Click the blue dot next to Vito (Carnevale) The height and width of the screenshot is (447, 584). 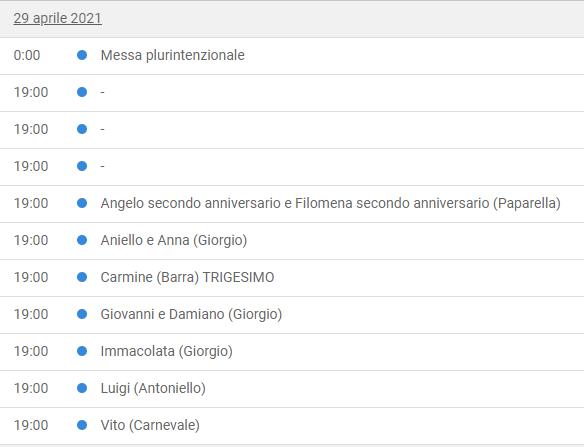(82, 425)
